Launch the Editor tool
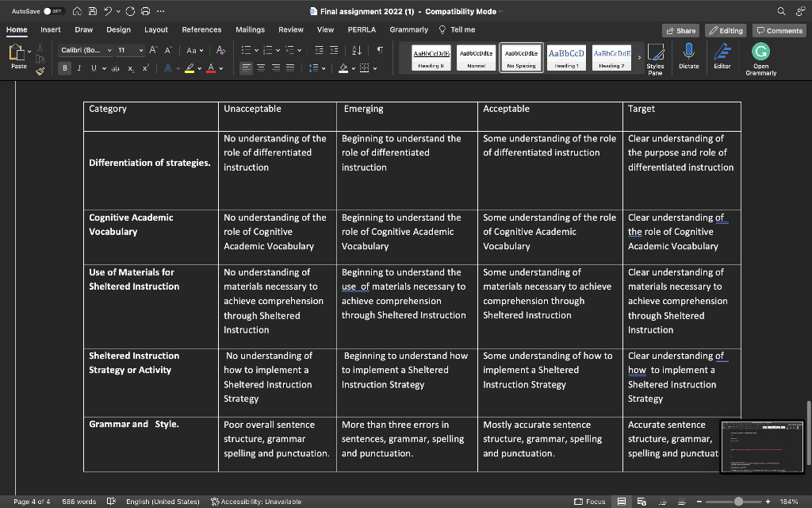 click(723, 57)
